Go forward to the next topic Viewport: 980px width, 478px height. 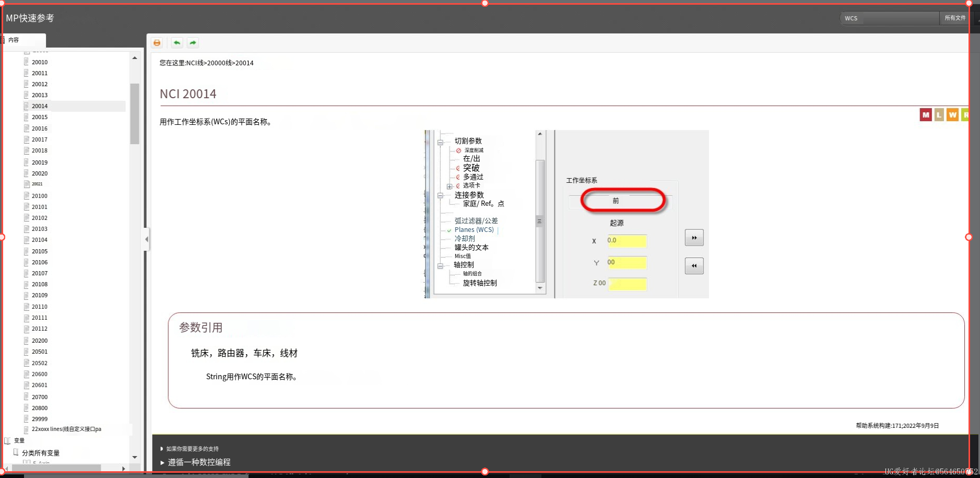193,43
